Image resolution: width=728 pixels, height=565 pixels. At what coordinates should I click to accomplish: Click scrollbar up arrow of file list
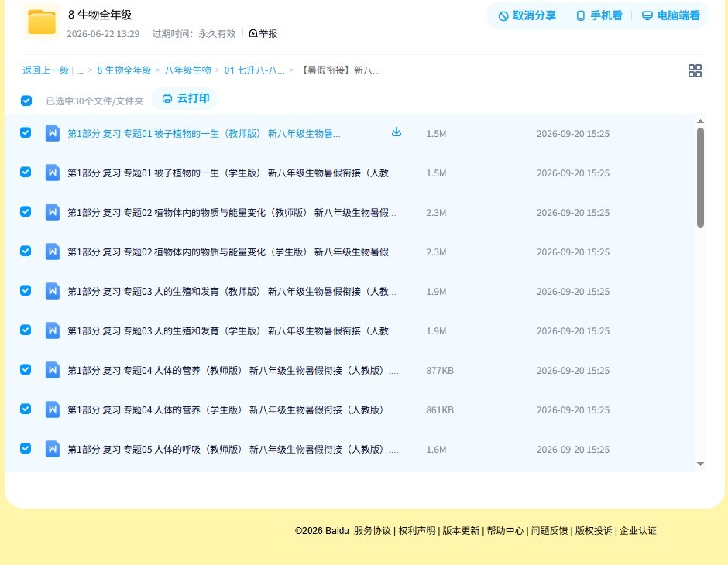click(700, 121)
